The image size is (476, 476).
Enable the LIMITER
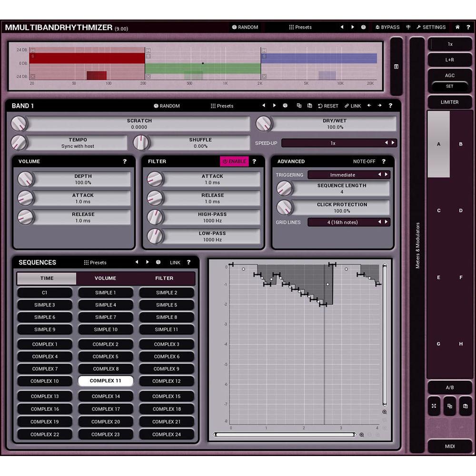pyautogui.click(x=449, y=102)
